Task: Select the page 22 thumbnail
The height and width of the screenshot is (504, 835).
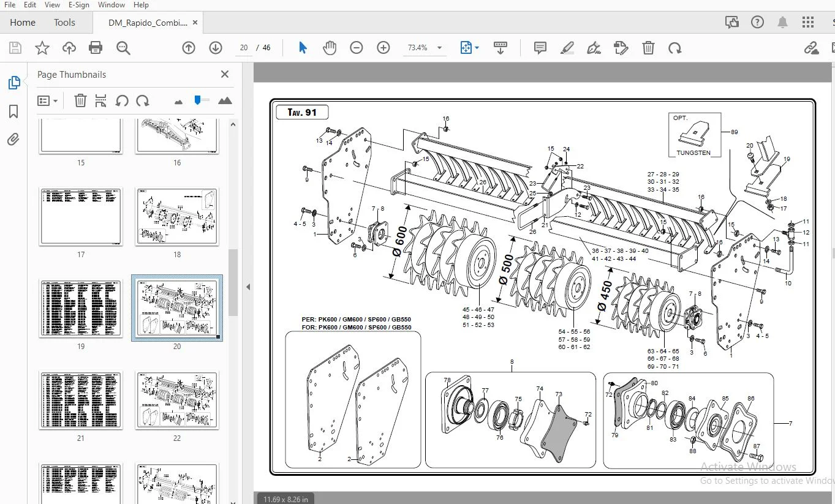Action: (x=177, y=400)
